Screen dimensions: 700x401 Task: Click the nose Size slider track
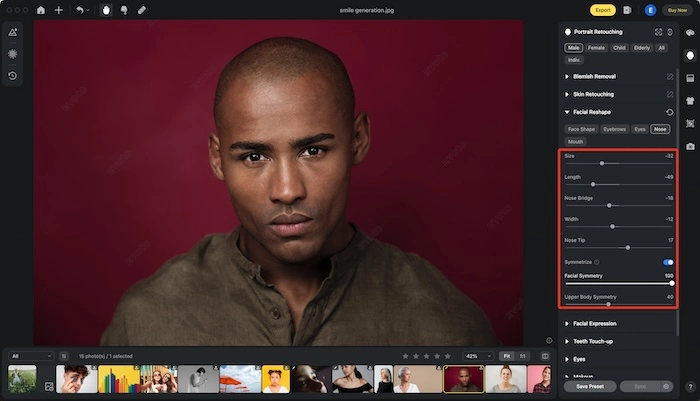[617, 163]
